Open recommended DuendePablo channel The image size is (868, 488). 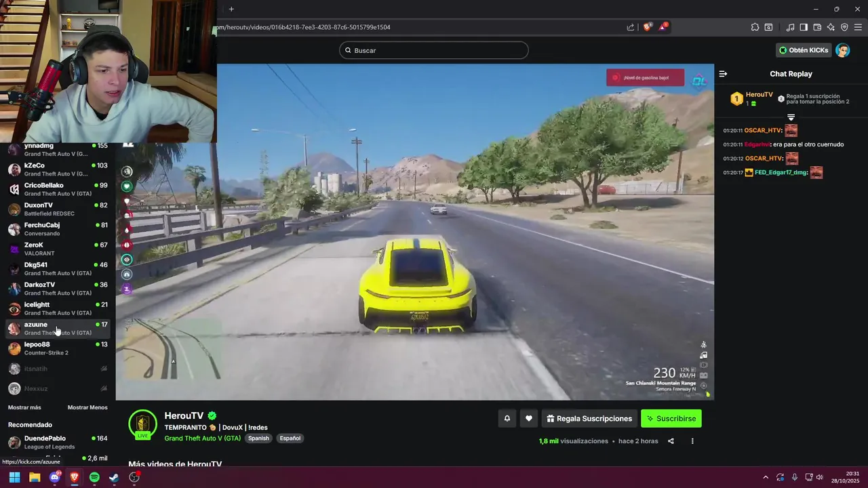coord(58,443)
